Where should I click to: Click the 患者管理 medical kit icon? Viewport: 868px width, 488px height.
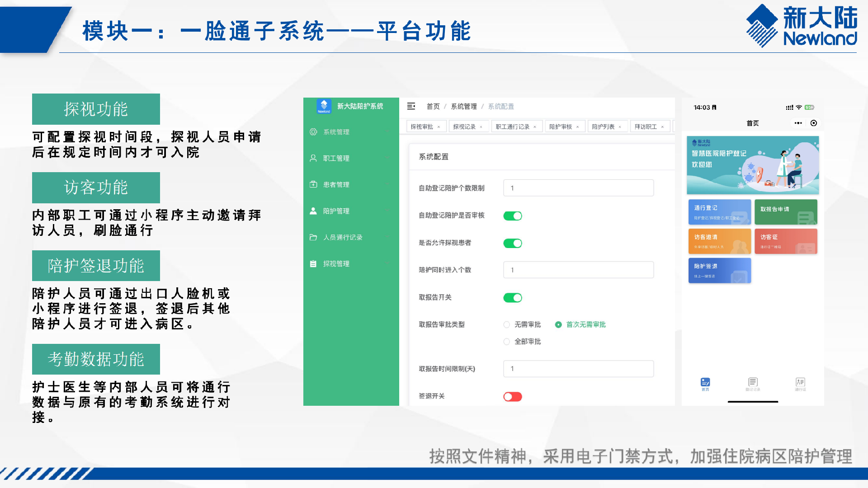[x=313, y=184]
